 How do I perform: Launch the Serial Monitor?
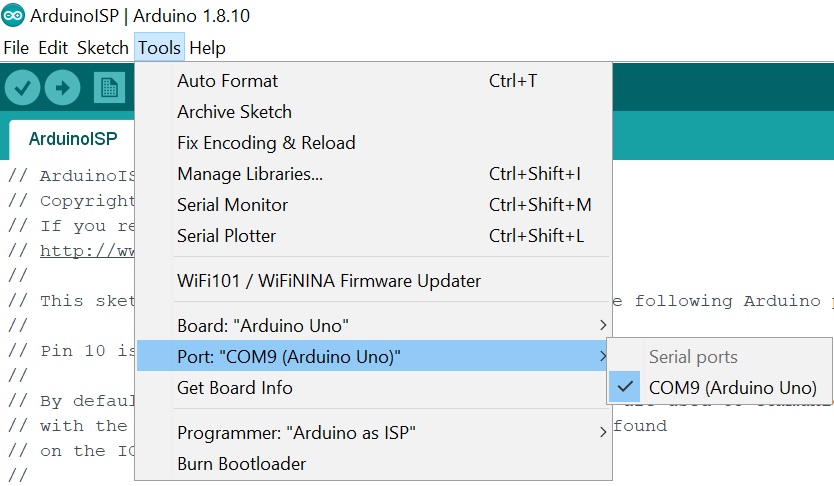[x=232, y=204]
